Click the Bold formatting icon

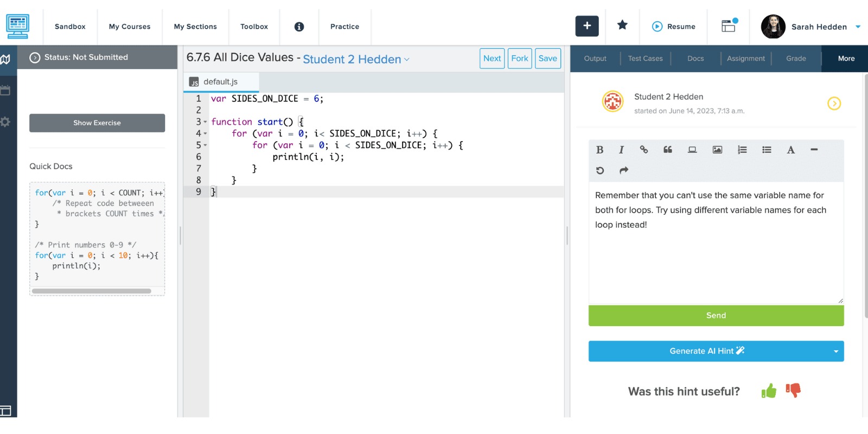click(x=599, y=150)
